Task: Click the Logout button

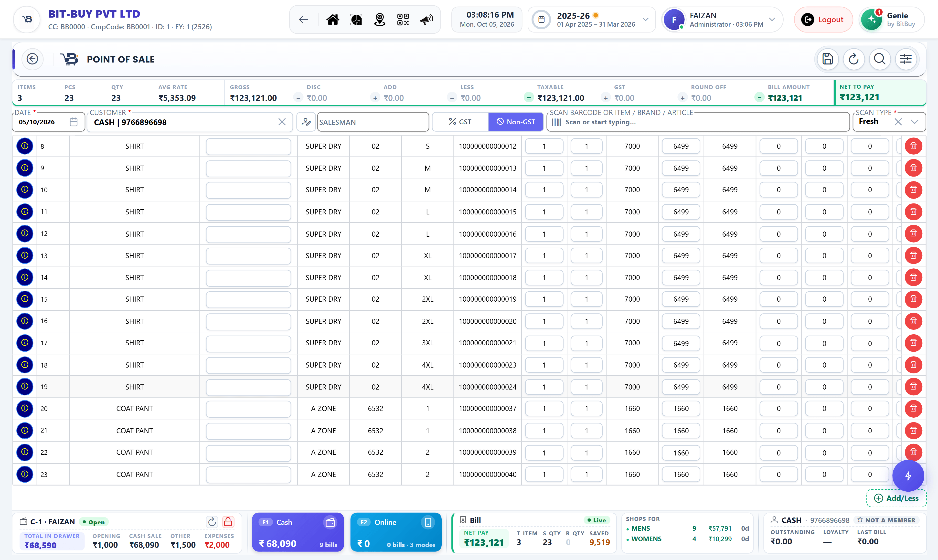Action: tap(823, 20)
